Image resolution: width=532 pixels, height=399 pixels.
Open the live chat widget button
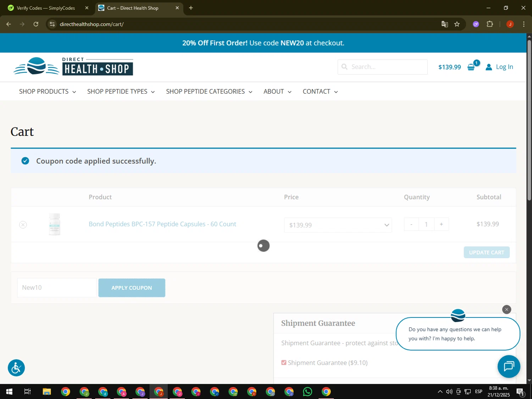tap(509, 366)
